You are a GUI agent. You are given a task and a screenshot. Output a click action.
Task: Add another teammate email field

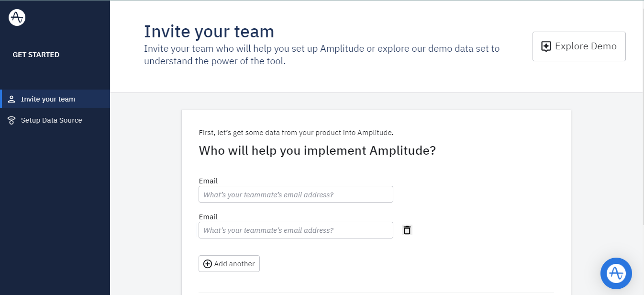point(229,264)
